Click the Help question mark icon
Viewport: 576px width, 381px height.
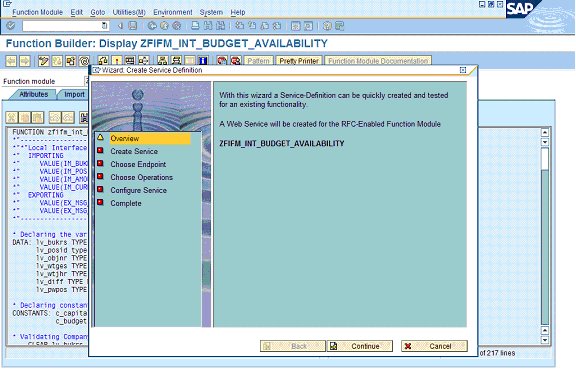pyautogui.click(x=327, y=26)
